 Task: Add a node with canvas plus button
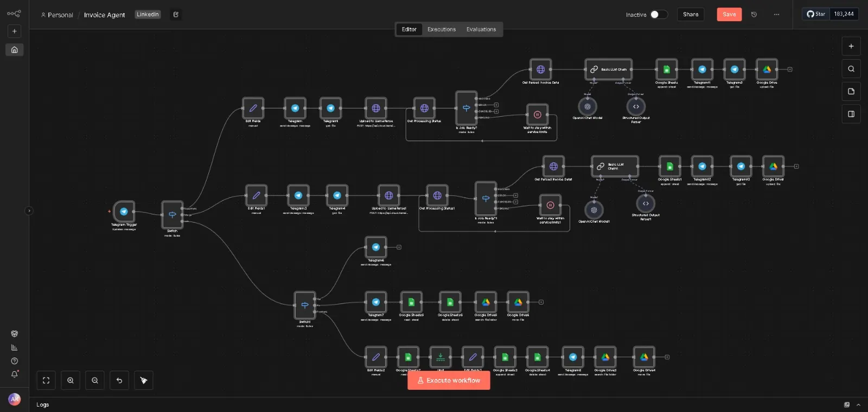pos(851,46)
